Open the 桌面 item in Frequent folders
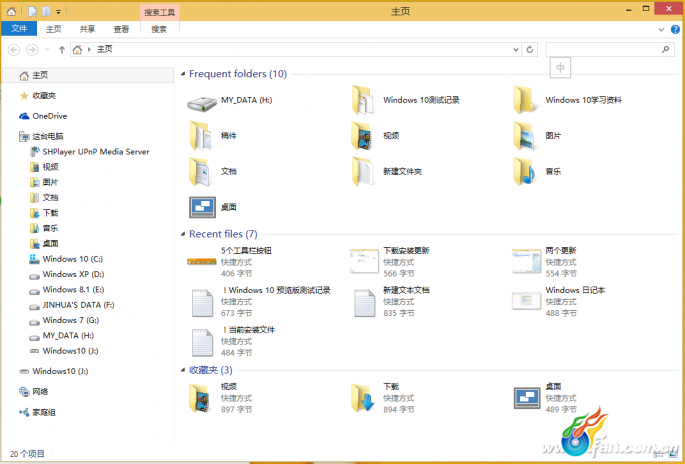Viewport: 685px width, 464px height. point(213,207)
